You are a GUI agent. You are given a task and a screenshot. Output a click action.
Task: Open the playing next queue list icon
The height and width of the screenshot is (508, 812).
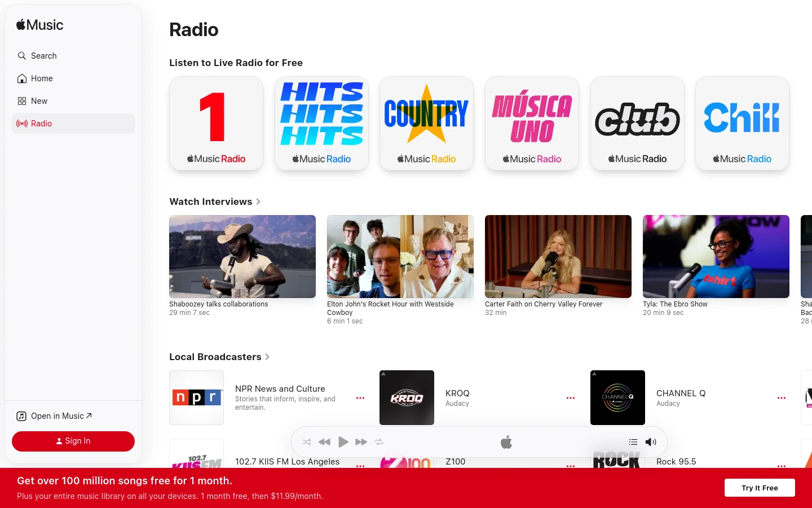point(633,442)
